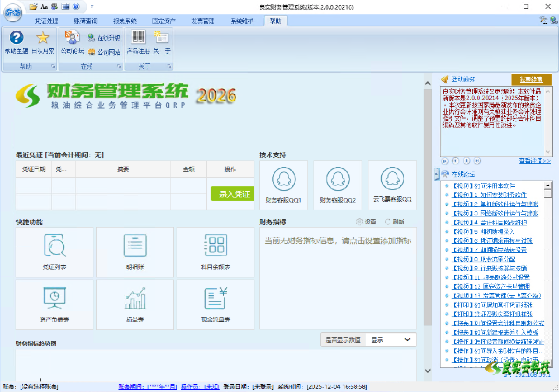This screenshot has width=559, height=392.
Task: Expand the 帮助 group dialog launcher arrow
Action: (54, 65)
